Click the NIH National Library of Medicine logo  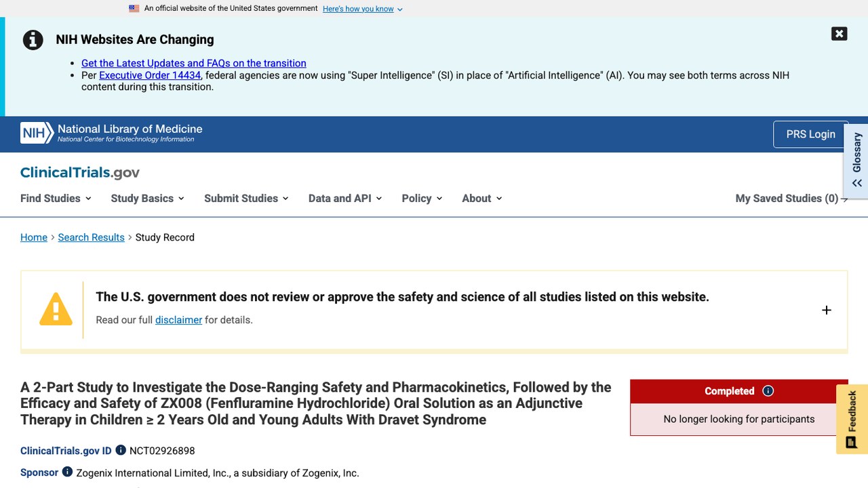click(111, 133)
